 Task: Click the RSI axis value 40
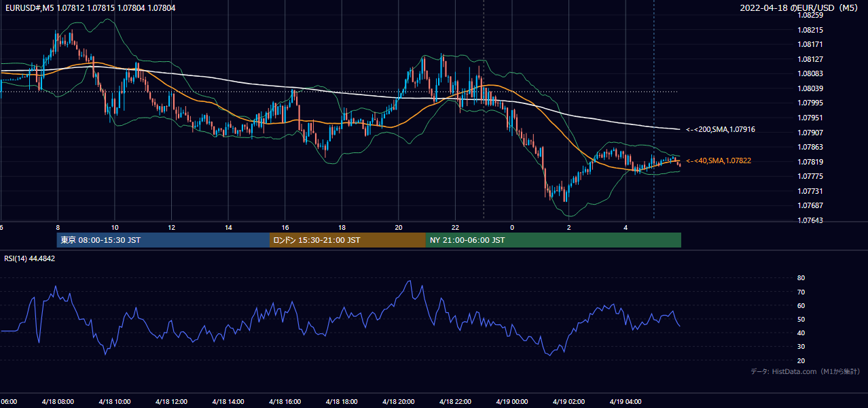(x=801, y=333)
